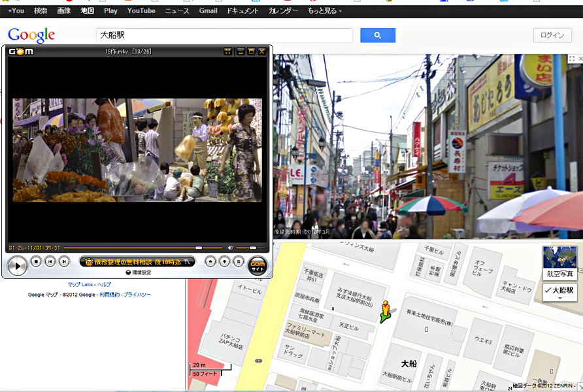583x392 pixels.
Task: Click the small traffic signal icon on map
Action: (x=259, y=361)
